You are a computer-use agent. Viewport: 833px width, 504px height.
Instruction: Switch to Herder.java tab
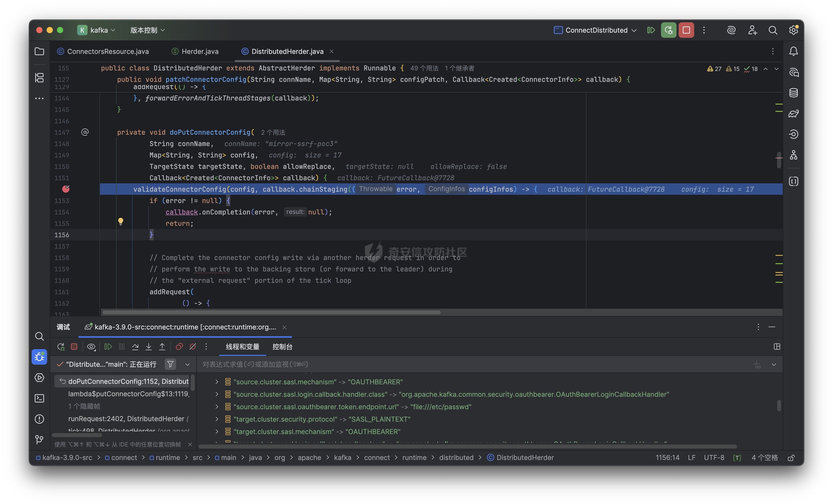(195, 51)
